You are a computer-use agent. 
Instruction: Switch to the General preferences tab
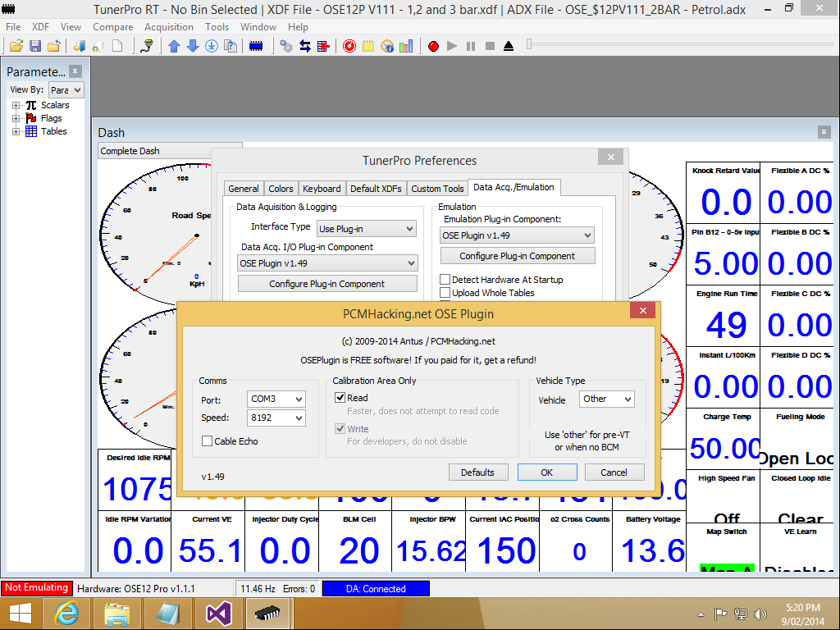coord(243,189)
